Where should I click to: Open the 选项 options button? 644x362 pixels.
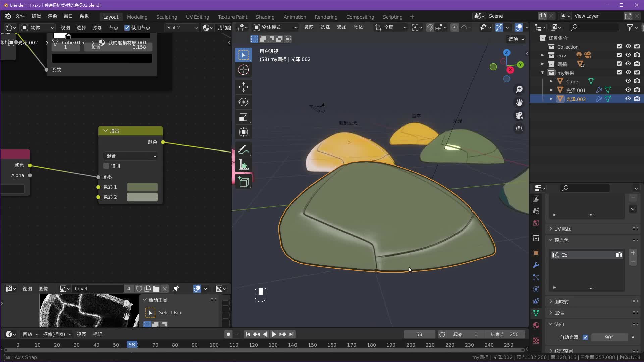516,39
